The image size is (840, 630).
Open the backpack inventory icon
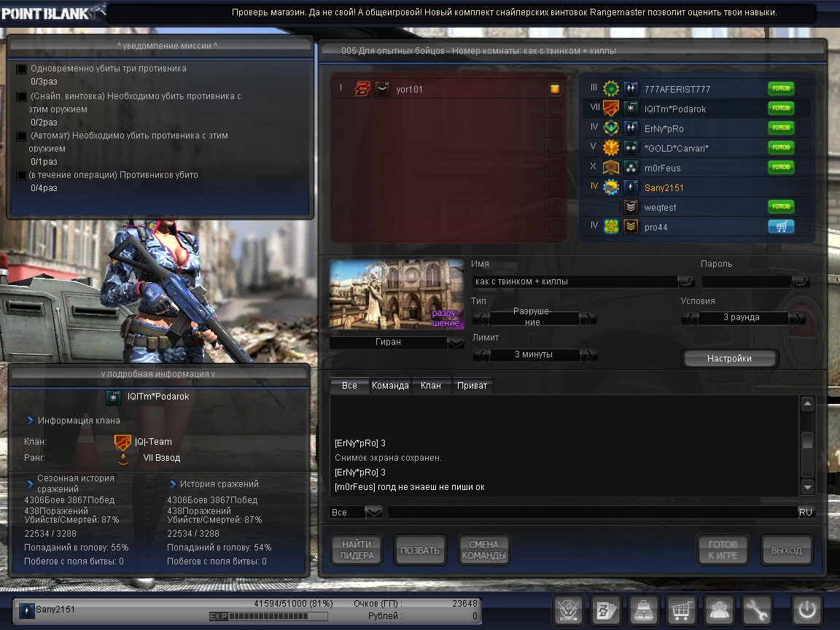643,610
